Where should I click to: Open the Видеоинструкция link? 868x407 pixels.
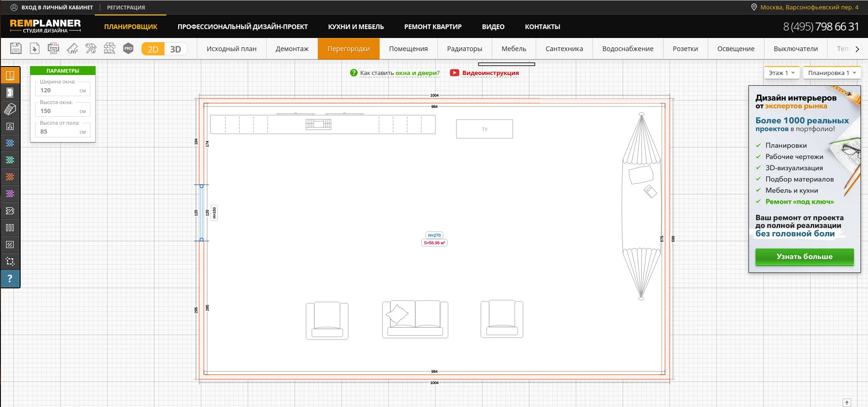[491, 73]
